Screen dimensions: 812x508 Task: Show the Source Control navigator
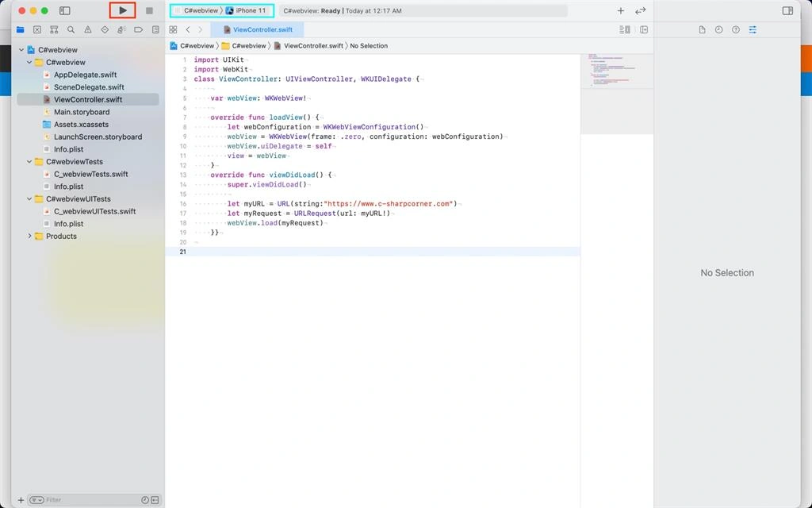coord(36,29)
